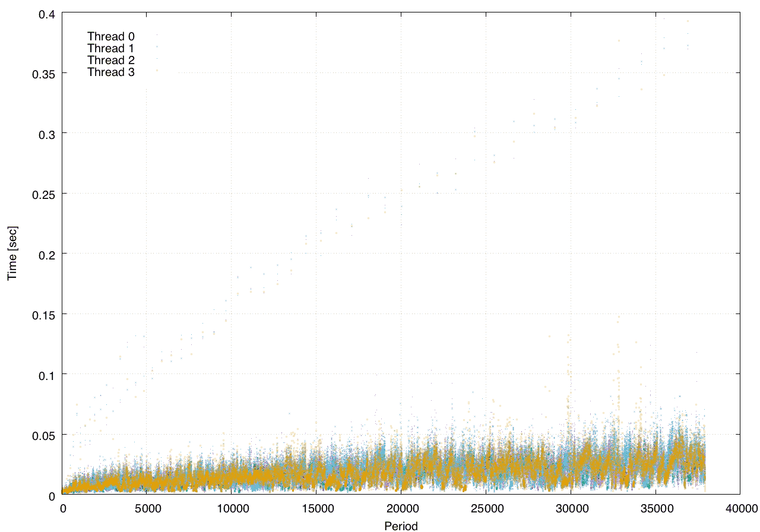Screen dimensions: 760x532
Task: Select the 35000 x-axis tick label
Action: [655, 508]
